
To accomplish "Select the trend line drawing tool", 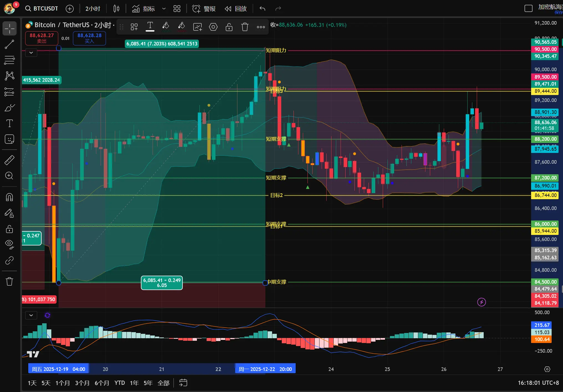I will (9, 44).
